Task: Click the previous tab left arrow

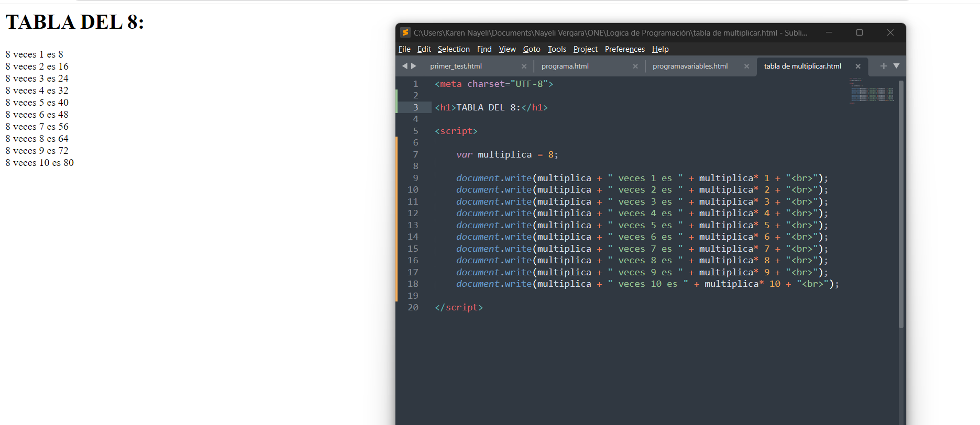Action: [x=404, y=66]
